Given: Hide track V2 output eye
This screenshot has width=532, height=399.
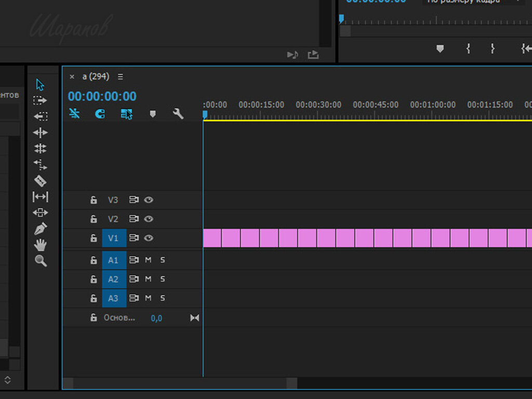Looking at the screenshot, I should tap(149, 219).
